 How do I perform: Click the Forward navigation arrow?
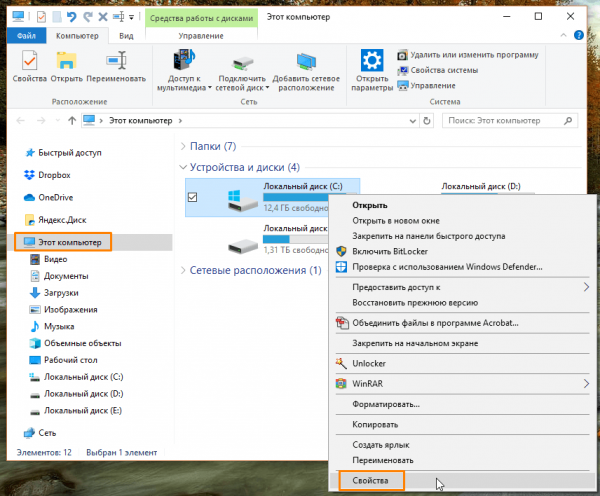[x=41, y=121]
